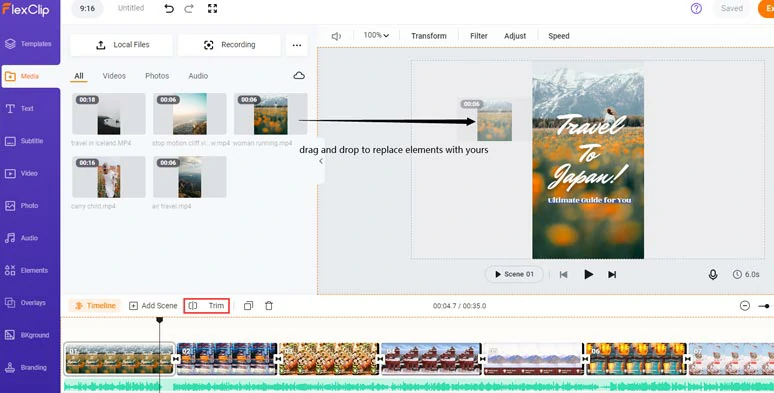Click the green audio waveform track
774x393 pixels.
[419, 386]
